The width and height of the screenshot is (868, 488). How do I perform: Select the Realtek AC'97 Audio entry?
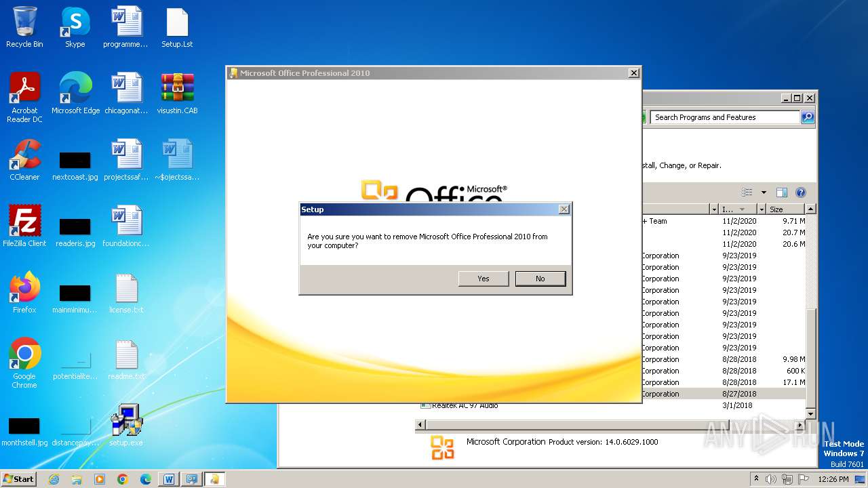(x=465, y=405)
